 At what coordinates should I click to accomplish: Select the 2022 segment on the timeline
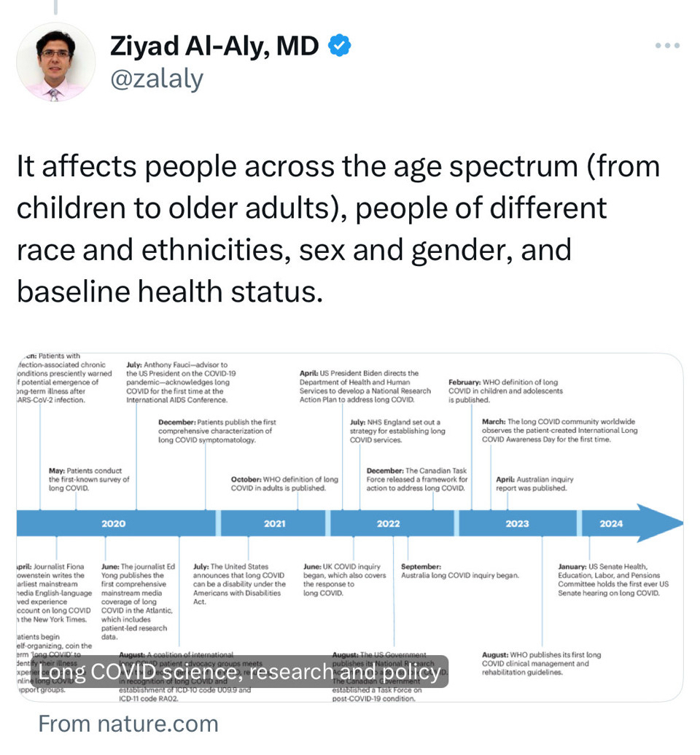coord(388,523)
